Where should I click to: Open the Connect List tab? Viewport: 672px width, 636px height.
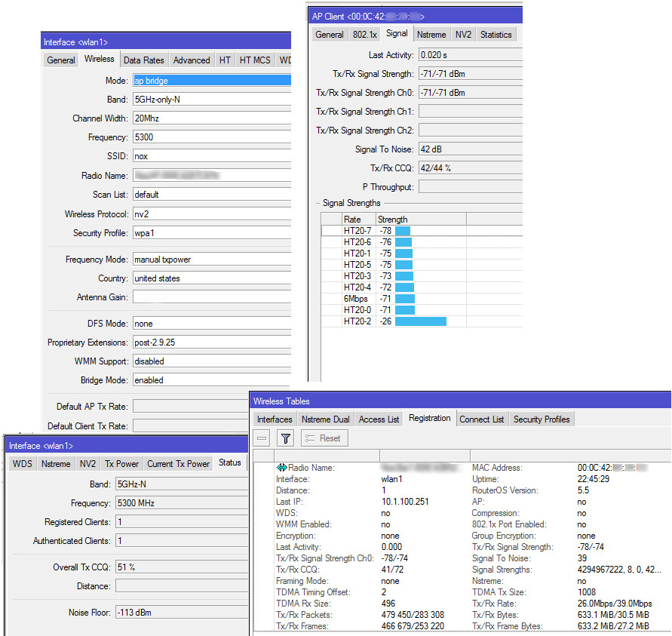482,419
